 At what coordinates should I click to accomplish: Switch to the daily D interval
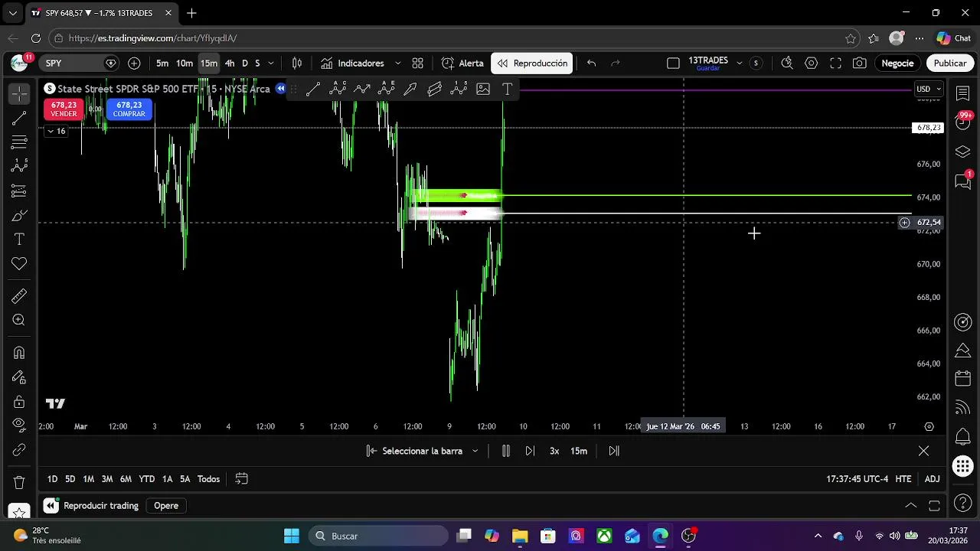tap(245, 64)
